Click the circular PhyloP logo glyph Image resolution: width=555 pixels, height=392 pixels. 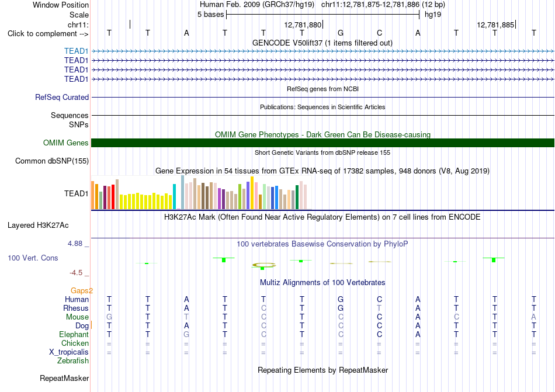(264, 265)
